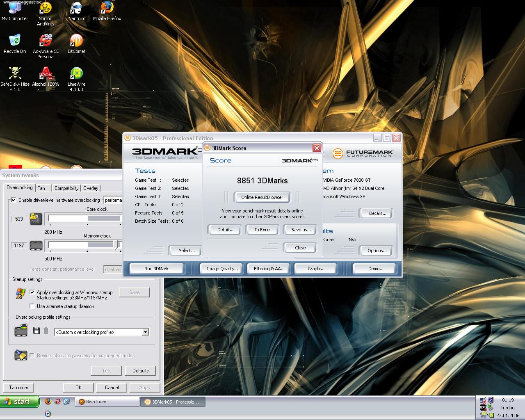Click the network connection tray icon

tap(483, 401)
